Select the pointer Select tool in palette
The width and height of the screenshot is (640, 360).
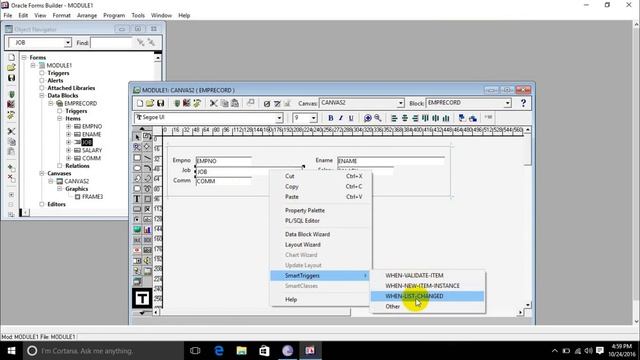coord(137,137)
